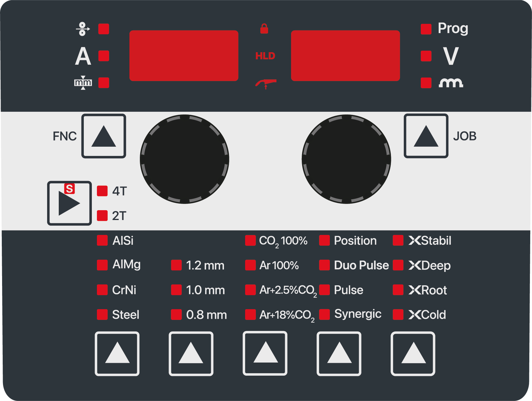Click the wire feed speed icon
532x401 pixels.
point(83,29)
